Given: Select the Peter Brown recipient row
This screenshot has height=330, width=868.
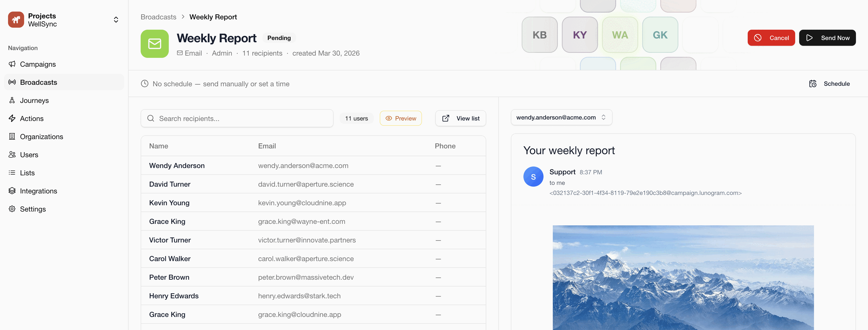Looking at the screenshot, I should tap(313, 277).
